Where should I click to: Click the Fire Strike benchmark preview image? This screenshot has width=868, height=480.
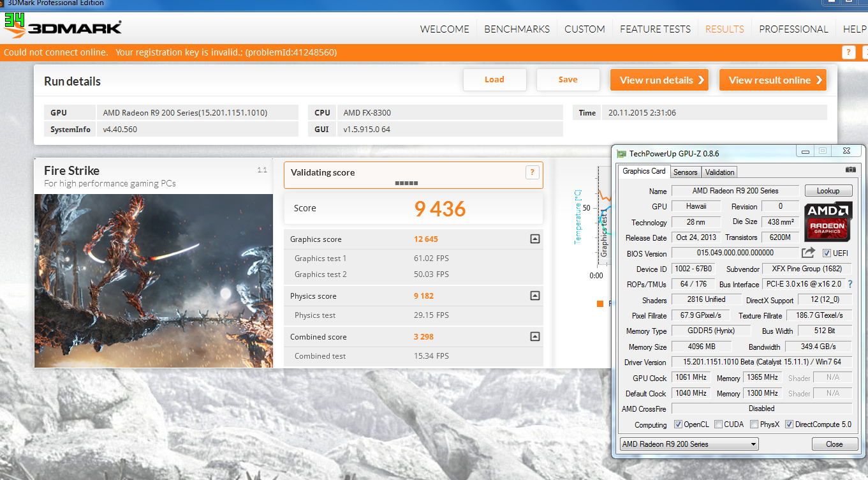pyautogui.click(x=153, y=281)
